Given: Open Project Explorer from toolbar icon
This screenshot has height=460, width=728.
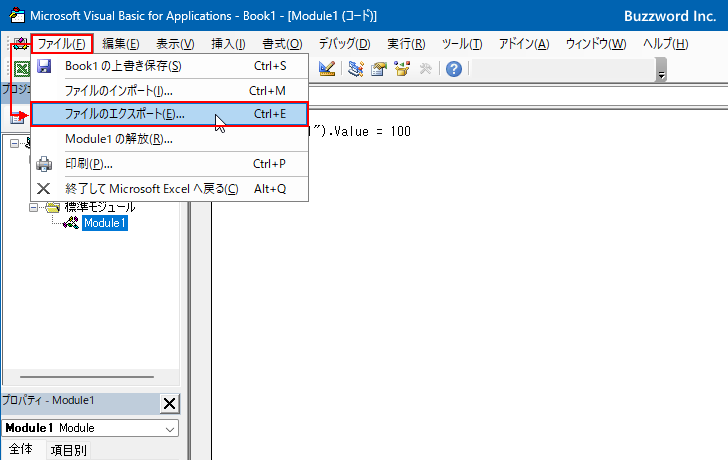Looking at the screenshot, I should pyautogui.click(x=356, y=69).
